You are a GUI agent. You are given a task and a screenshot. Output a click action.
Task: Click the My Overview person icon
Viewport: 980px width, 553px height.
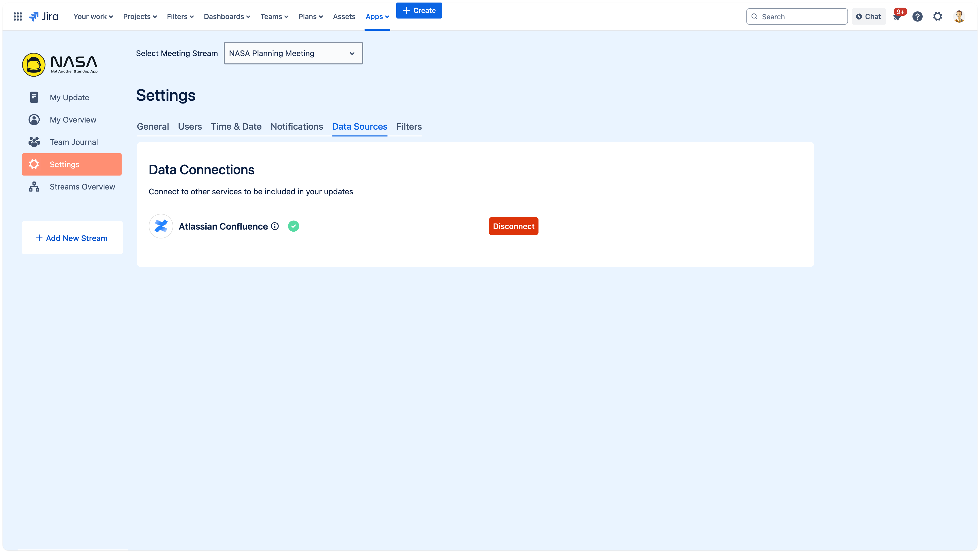[34, 120]
